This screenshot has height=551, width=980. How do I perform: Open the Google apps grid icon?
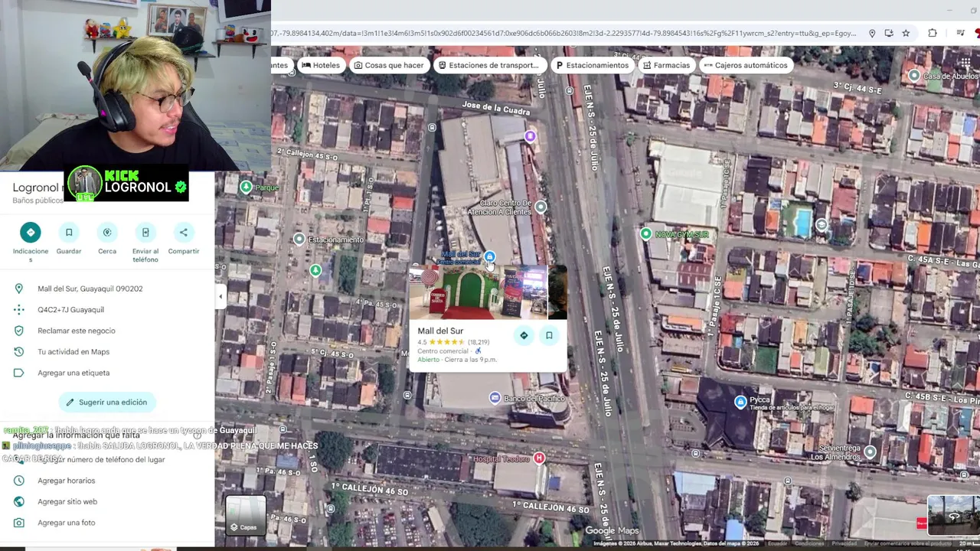coord(965,63)
